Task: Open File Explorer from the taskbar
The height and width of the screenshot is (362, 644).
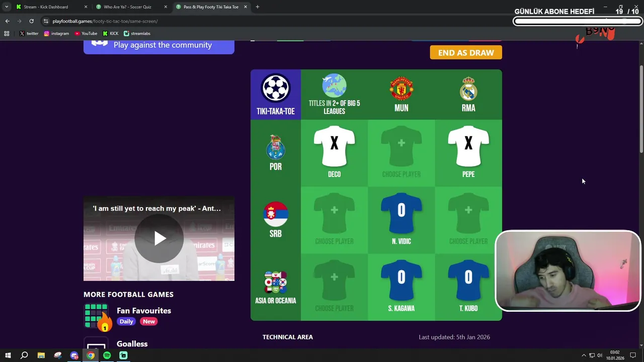Action: pos(41,355)
